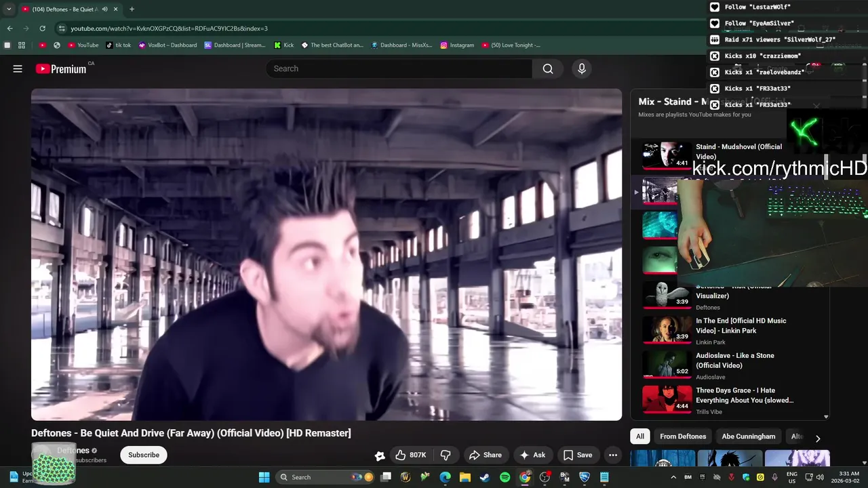Click the taskbar Search box
868x488 pixels.
tap(326, 477)
